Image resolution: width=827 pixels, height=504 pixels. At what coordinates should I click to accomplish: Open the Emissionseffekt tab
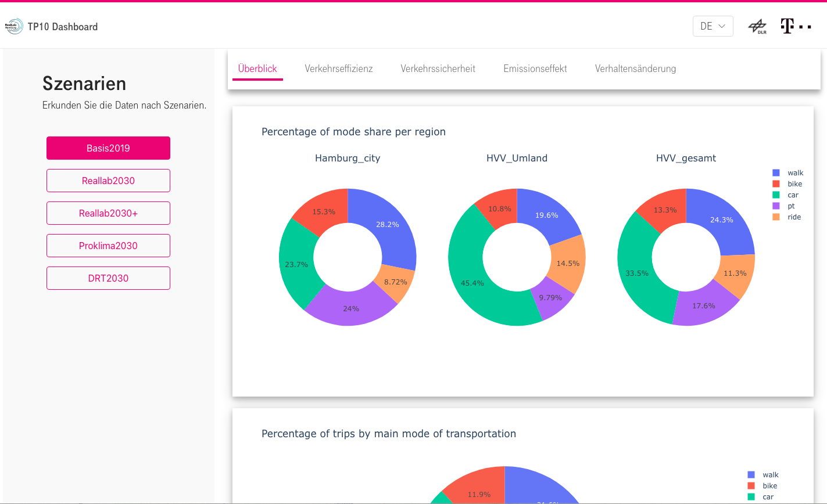coord(535,69)
